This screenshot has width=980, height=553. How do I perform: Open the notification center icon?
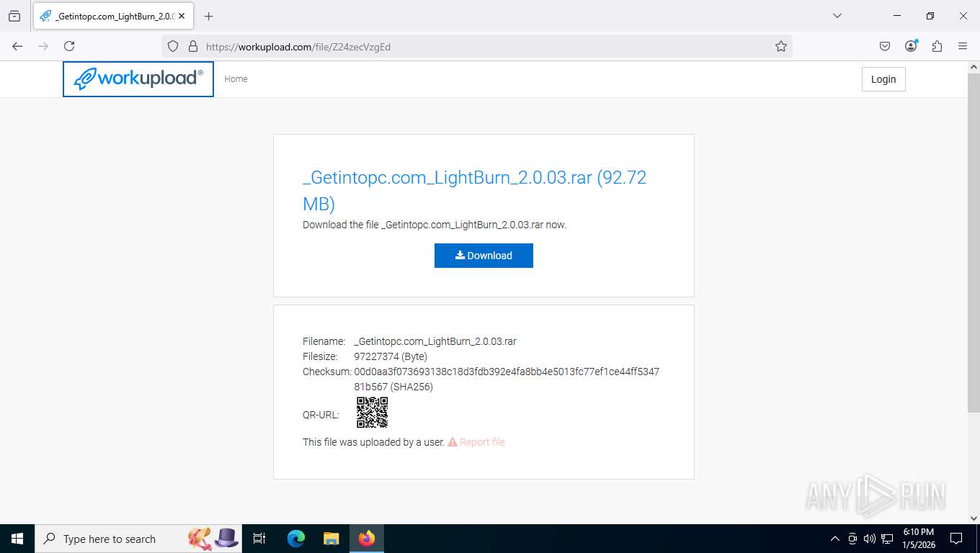click(956, 539)
